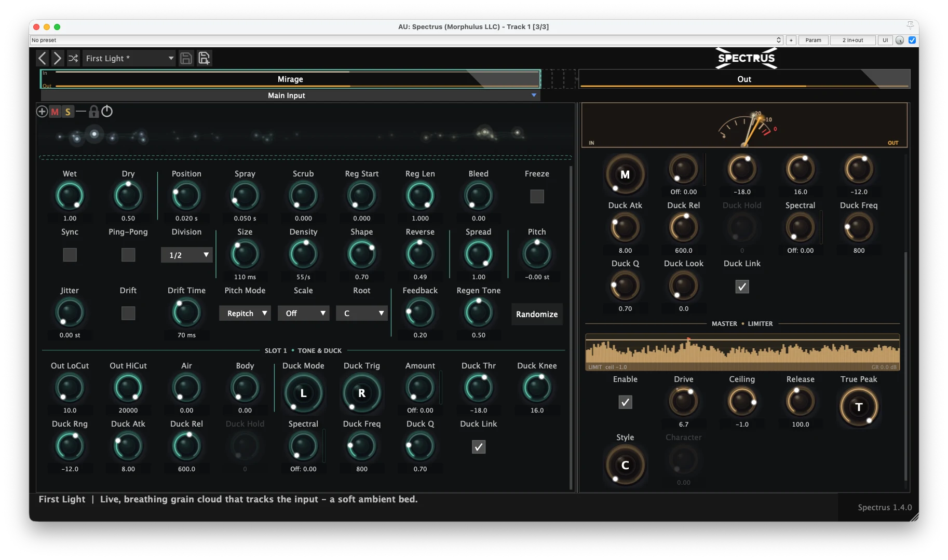Click the Param button
Viewport: 948px width, 560px height.
(x=813, y=40)
